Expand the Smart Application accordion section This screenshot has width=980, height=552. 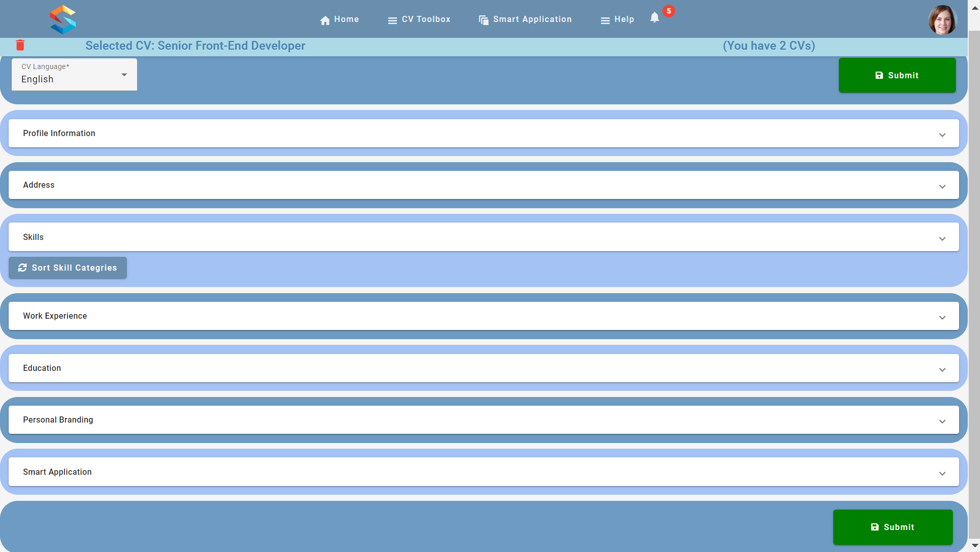484,472
